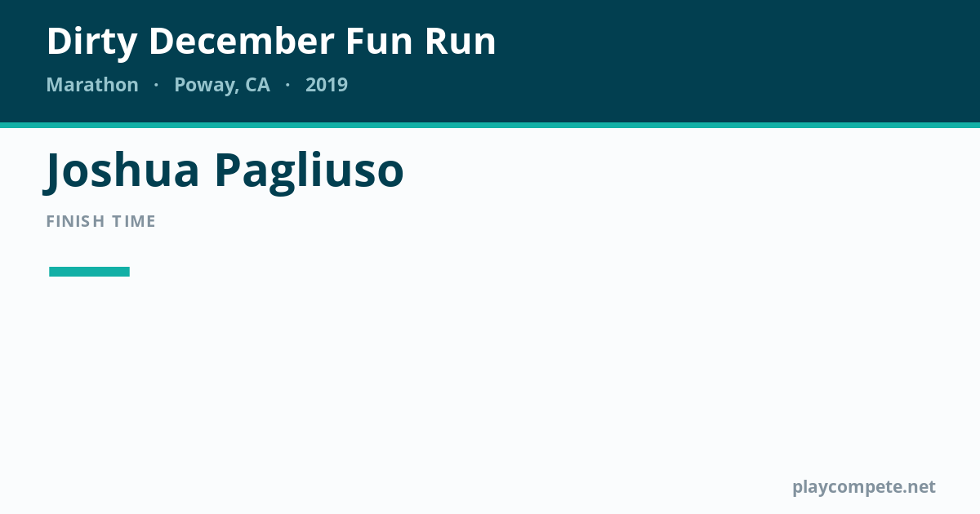
Task: Open the Poway, CA location text
Action: coord(221,86)
